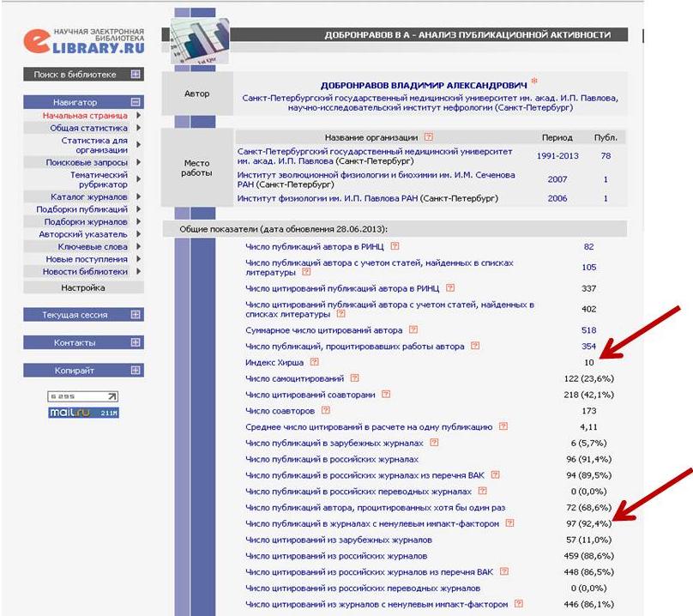Screen dimensions: 693x616
Task: Expand the Контакты panel
Action: [136, 342]
